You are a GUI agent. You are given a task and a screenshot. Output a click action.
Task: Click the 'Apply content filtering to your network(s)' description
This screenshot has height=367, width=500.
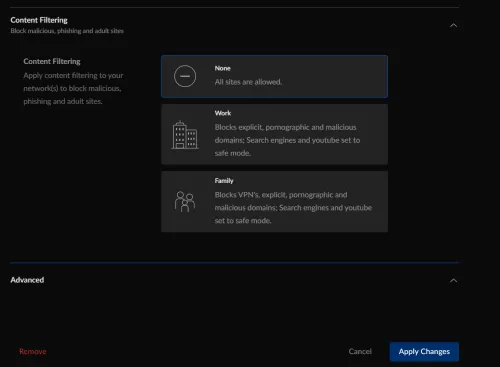[x=73, y=88]
